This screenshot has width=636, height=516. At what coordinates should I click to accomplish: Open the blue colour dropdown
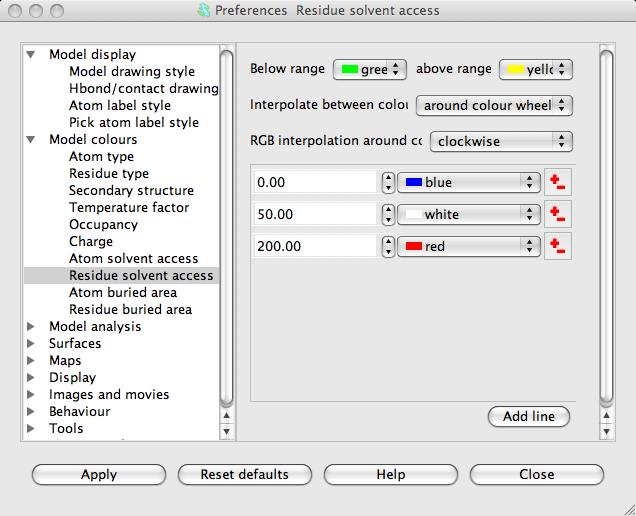(x=469, y=183)
